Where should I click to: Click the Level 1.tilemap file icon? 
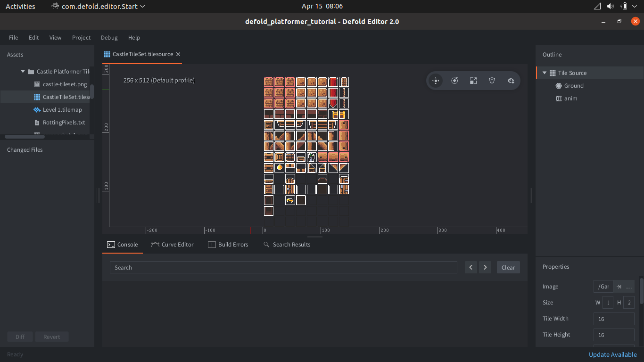coord(37,110)
